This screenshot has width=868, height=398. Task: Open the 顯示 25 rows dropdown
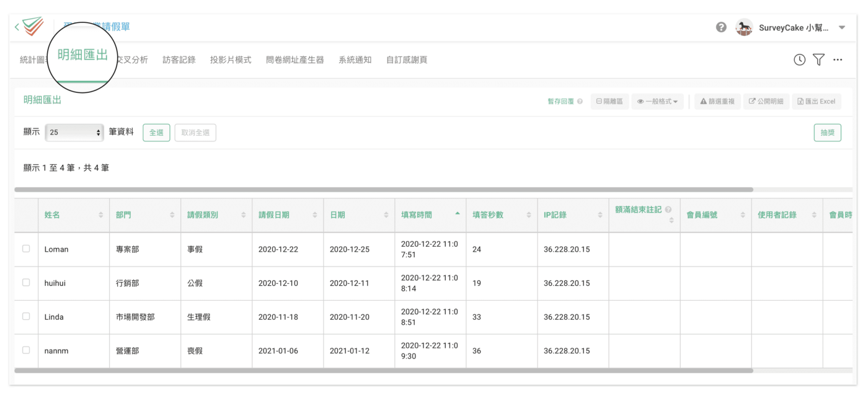(x=74, y=133)
